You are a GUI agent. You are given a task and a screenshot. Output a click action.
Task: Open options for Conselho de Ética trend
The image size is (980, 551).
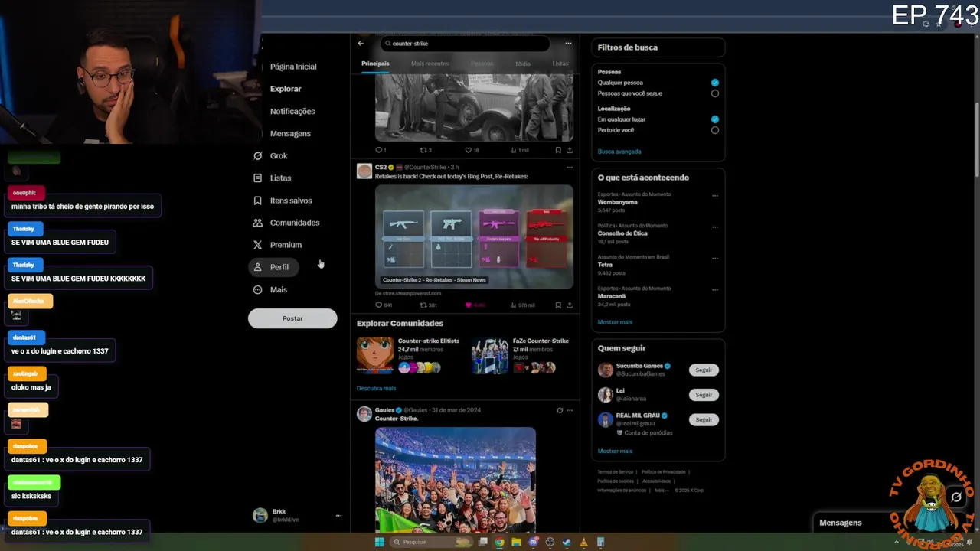[x=715, y=227]
